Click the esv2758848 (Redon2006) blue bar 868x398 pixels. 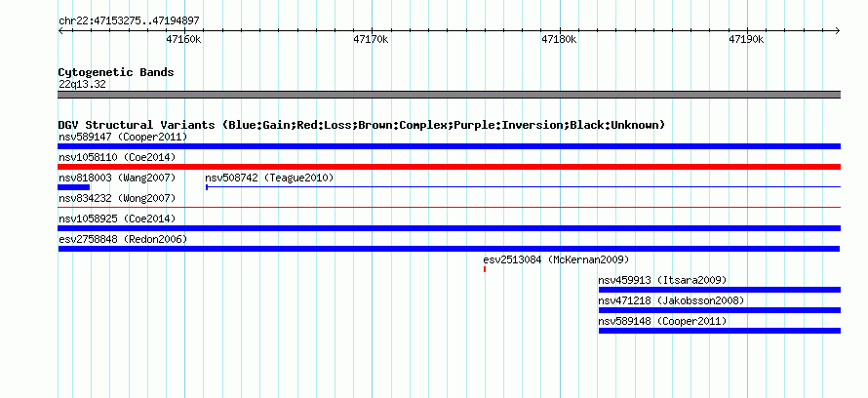pyautogui.click(x=449, y=249)
